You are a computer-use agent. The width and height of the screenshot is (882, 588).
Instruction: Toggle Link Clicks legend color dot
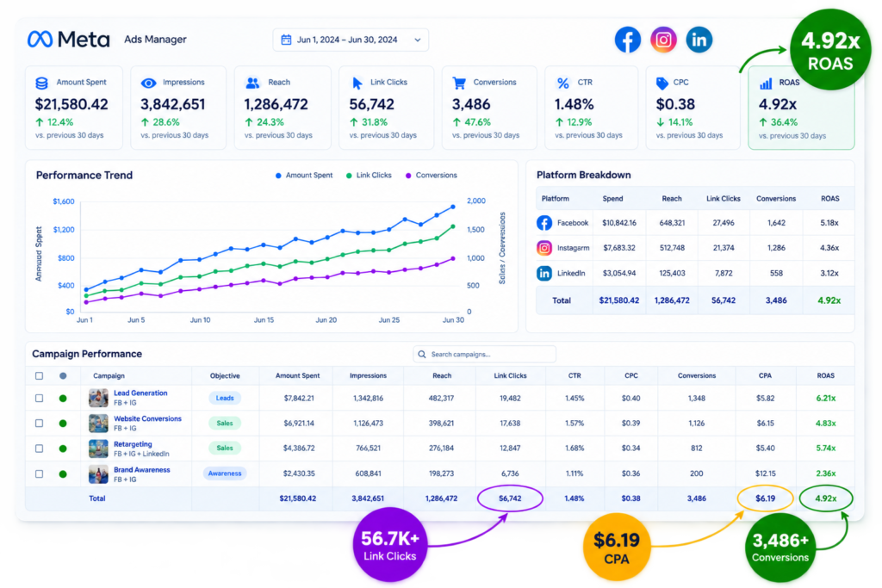coord(349,176)
